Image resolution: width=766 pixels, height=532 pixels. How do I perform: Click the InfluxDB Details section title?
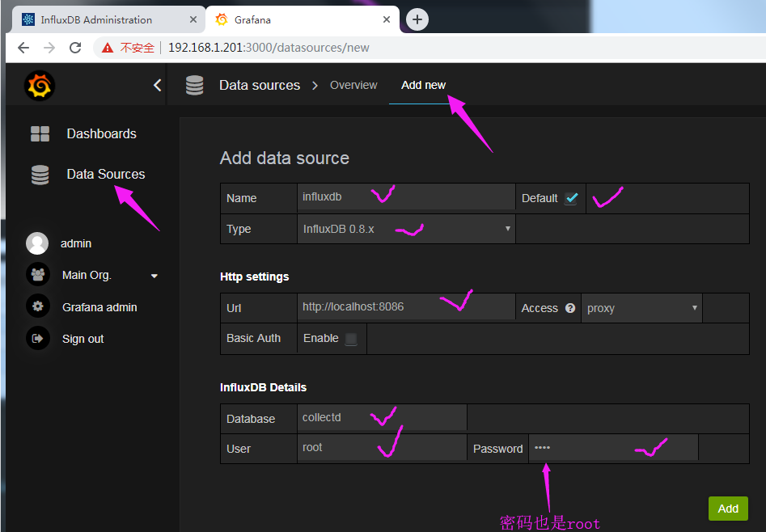(x=264, y=387)
